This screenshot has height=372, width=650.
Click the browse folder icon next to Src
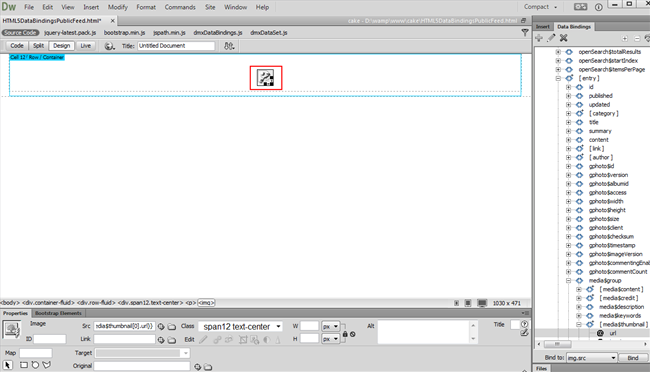tap(172, 327)
